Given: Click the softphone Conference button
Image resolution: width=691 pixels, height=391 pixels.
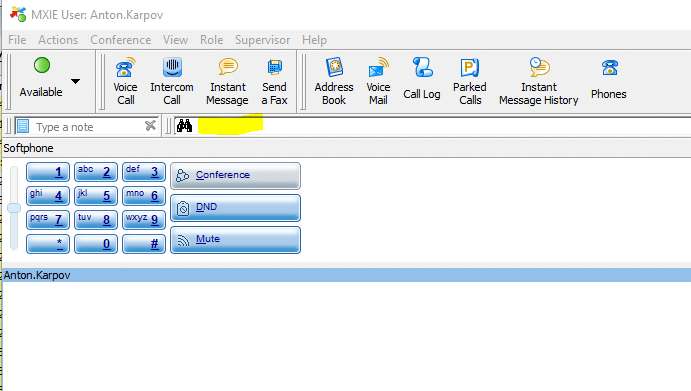Looking at the screenshot, I should (x=235, y=175).
